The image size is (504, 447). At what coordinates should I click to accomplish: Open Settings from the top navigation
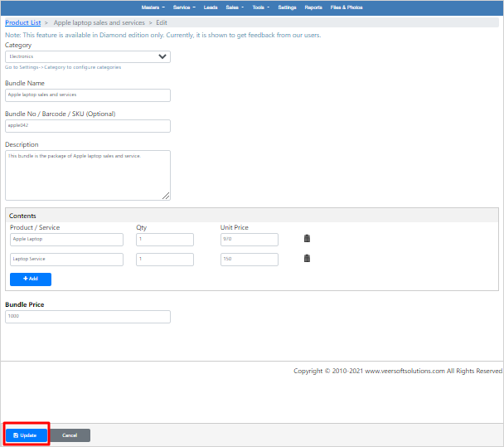pyautogui.click(x=287, y=7)
